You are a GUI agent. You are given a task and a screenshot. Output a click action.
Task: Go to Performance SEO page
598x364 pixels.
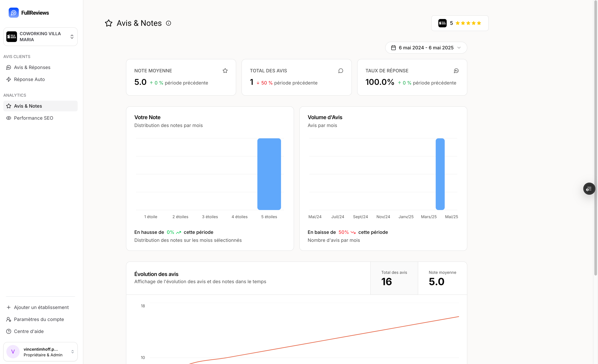coord(40,118)
